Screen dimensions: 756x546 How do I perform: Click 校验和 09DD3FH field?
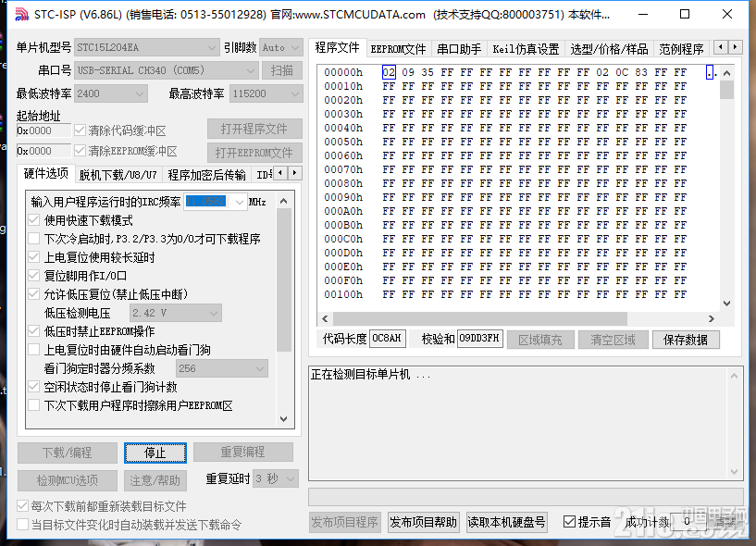(x=479, y=339)
